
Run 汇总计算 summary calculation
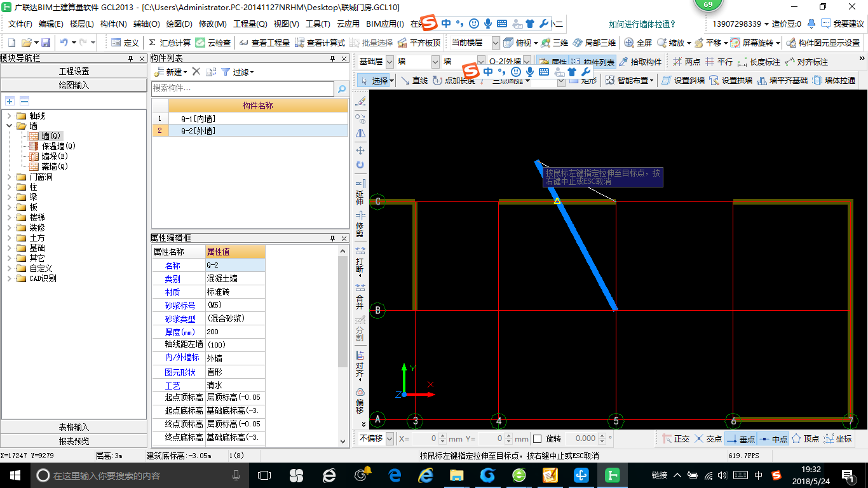[170, 43]
